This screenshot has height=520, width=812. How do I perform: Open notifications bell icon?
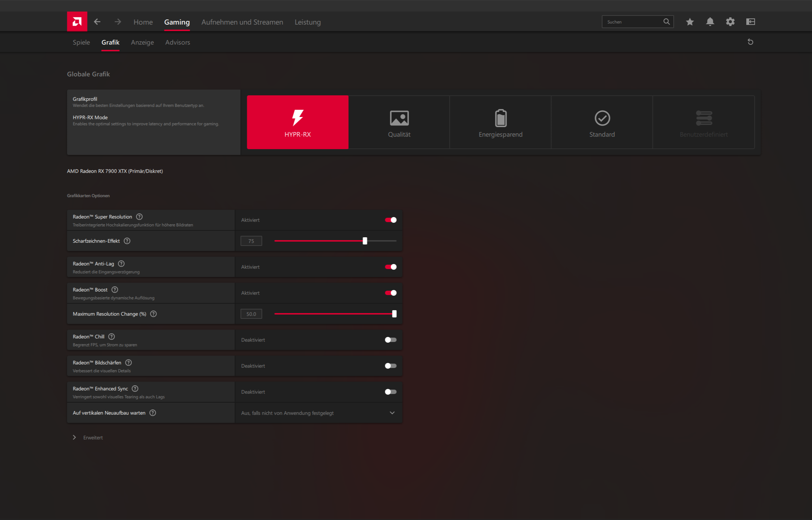click(x=710, y=22)
